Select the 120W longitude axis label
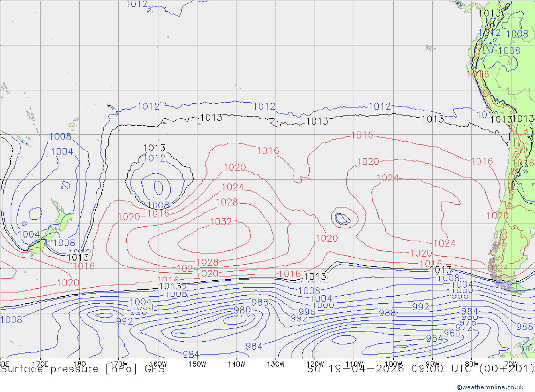Image resolution: width=535 pixels, height=392 pixels. (315, 364)
